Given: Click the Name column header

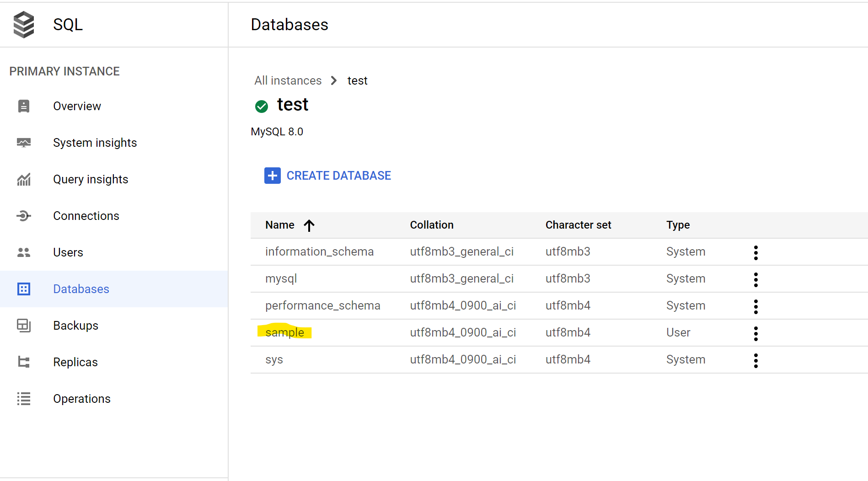Looking at the screenshot, I should [280, 225].
